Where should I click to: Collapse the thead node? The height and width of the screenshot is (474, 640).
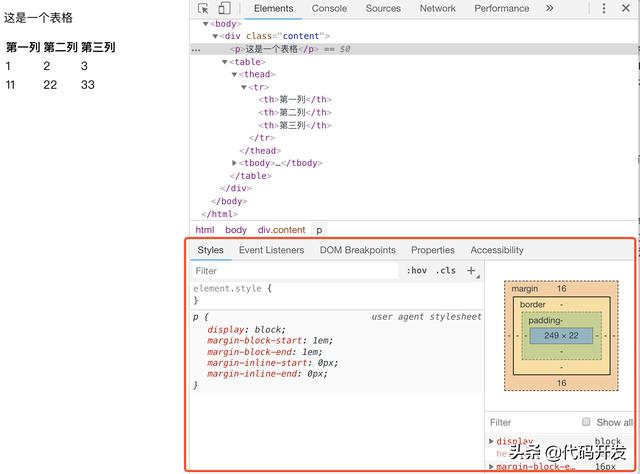coord(234,74)
